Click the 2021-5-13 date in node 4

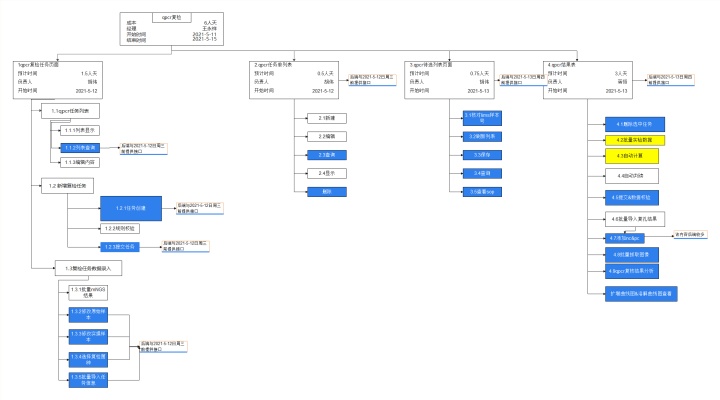tap(616, 91)
